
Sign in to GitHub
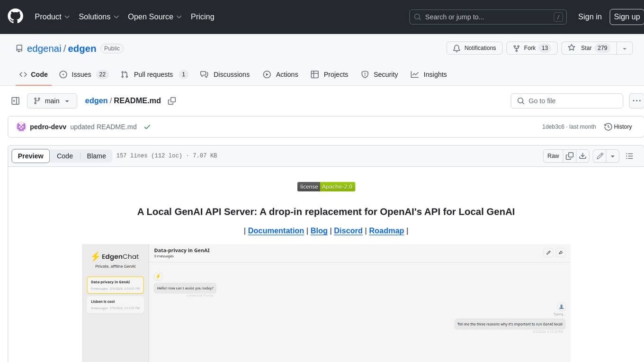[x=590, y=17]
